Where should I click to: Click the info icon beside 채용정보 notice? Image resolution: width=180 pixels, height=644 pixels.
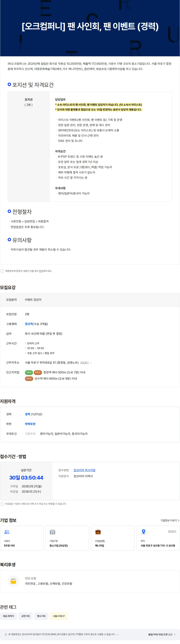point(2,271)
